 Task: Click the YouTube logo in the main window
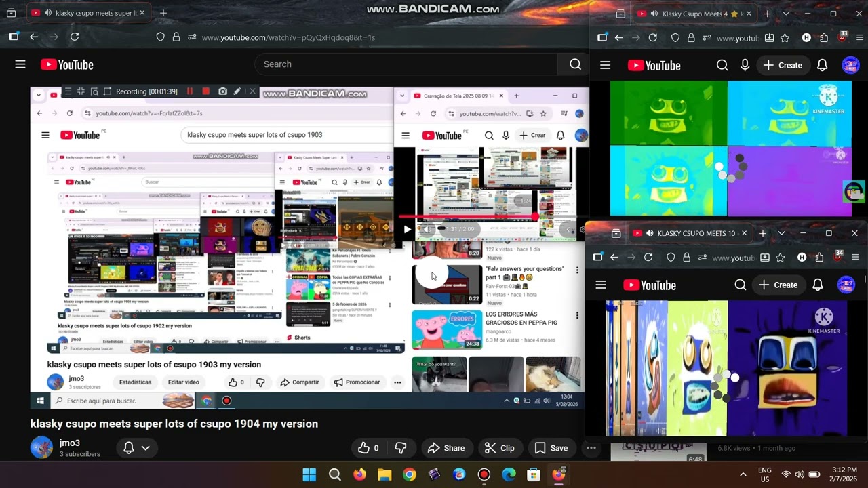66,64
